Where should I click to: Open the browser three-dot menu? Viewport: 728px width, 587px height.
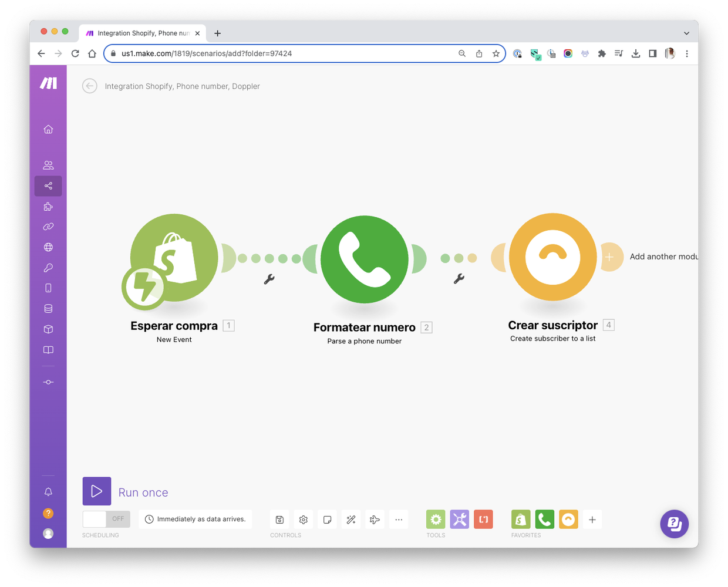pyautogui.click(x=687, y=53)
